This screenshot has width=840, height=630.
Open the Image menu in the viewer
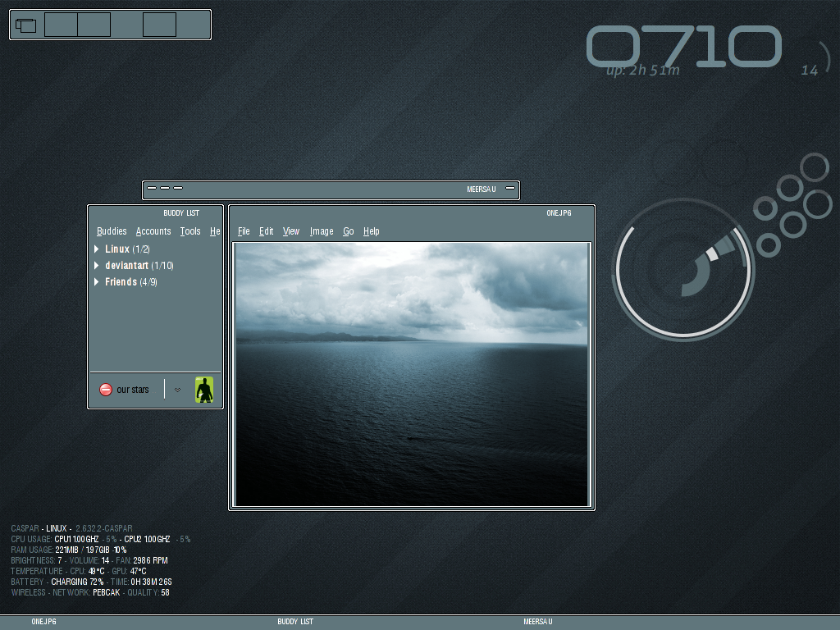322,231
